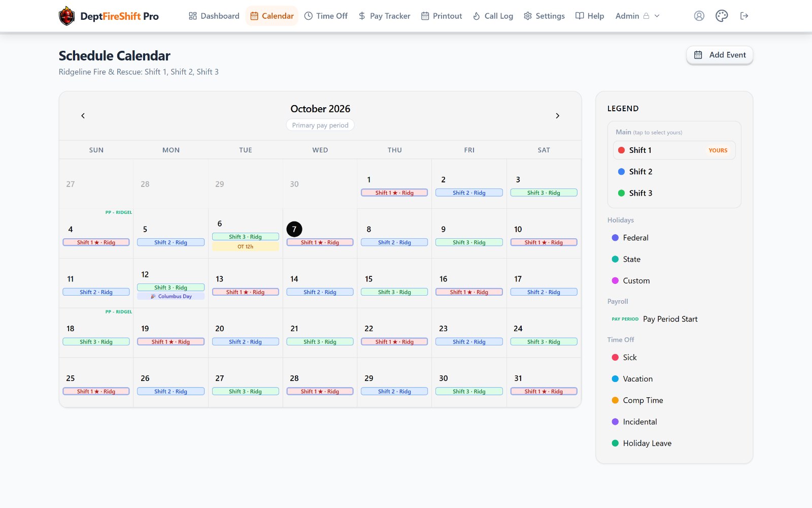The width and height of the screenshot is (812, 508).
Task: Open the Time Off nav item
Action: tap(326, 16)
